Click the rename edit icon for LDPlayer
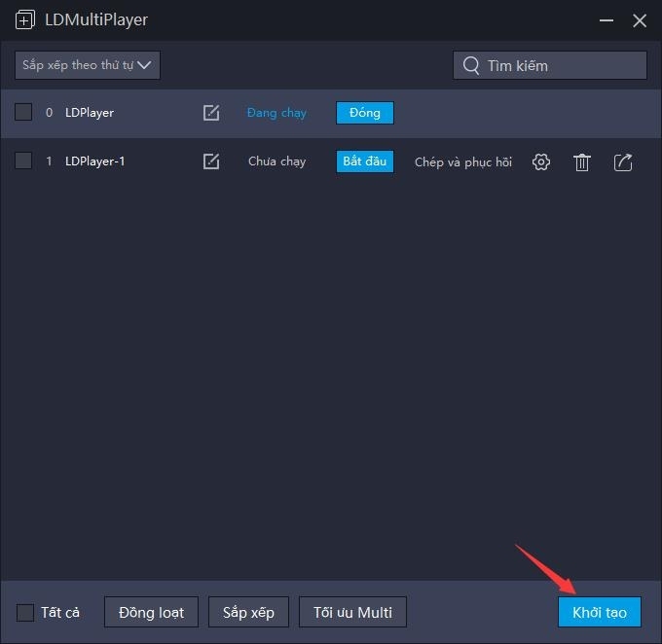Screen dimensions: 662x644 211,113
